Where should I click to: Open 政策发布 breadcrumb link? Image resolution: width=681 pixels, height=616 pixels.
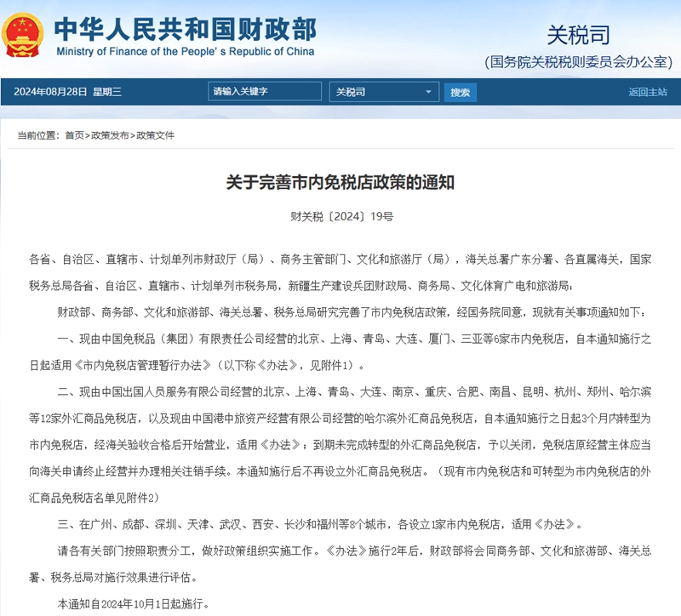click(110, 135)
